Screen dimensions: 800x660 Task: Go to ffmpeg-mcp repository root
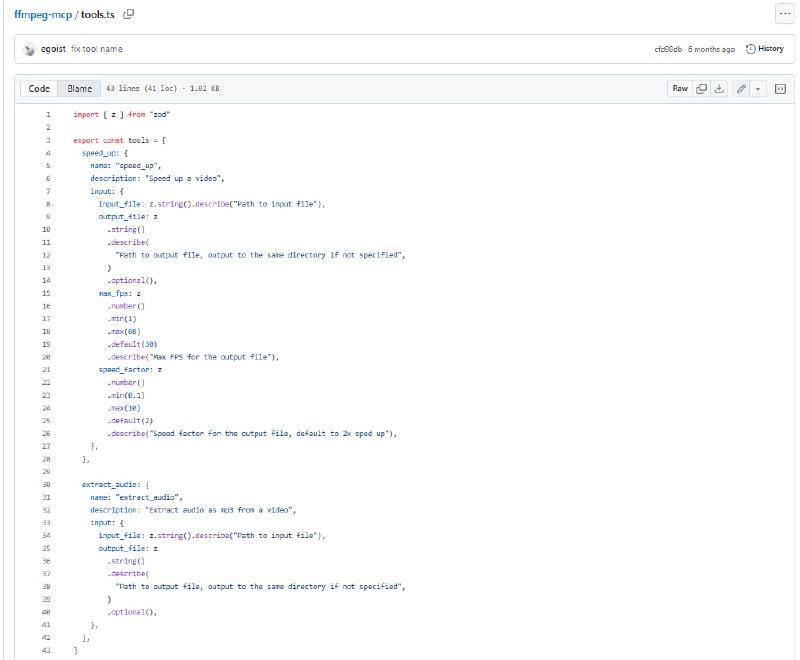point(41,14)
